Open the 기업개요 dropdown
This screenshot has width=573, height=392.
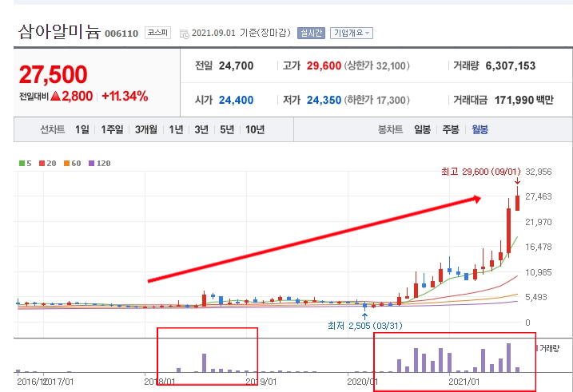[351, 34]
